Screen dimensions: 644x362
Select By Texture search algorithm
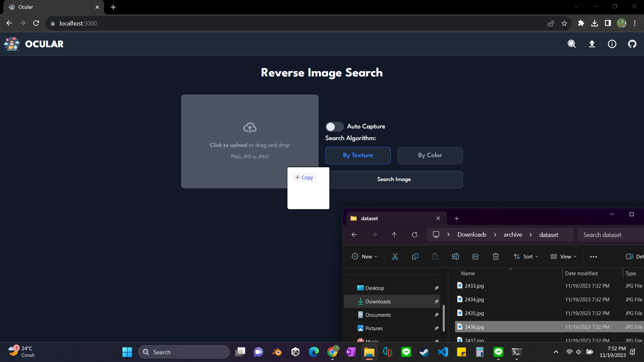[x=358, y=155]
